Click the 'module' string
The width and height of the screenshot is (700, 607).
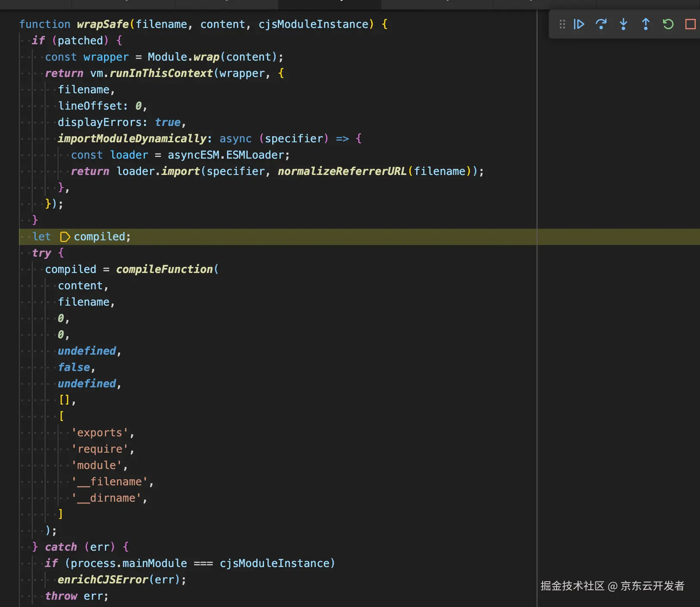pos(97,466)
